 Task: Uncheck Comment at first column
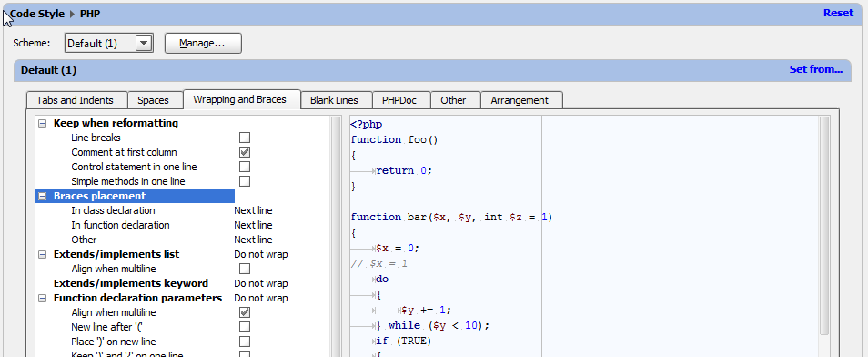coord(244,152)
